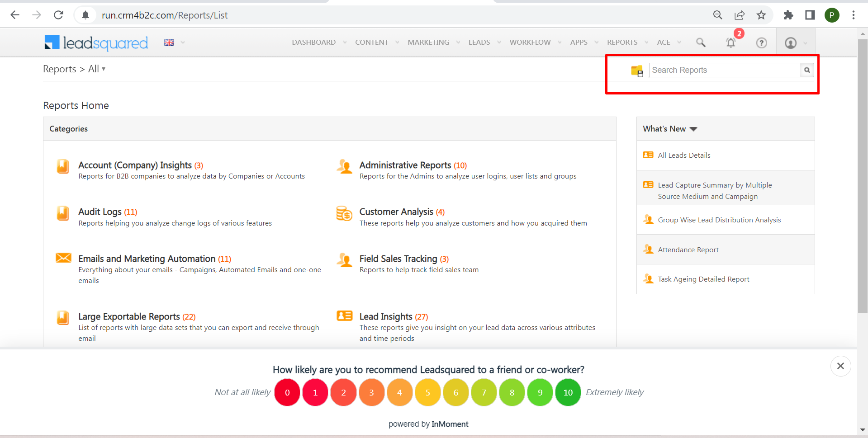Select rating 10 in the survey
Viewport: 868px width, 438px height.
[568, 392]
